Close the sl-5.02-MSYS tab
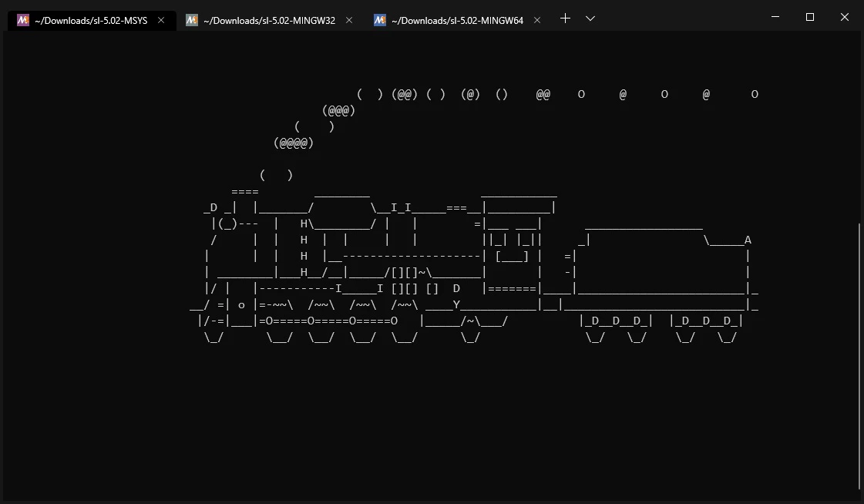Screen dimensions: 864x504 tap(161, 20)
